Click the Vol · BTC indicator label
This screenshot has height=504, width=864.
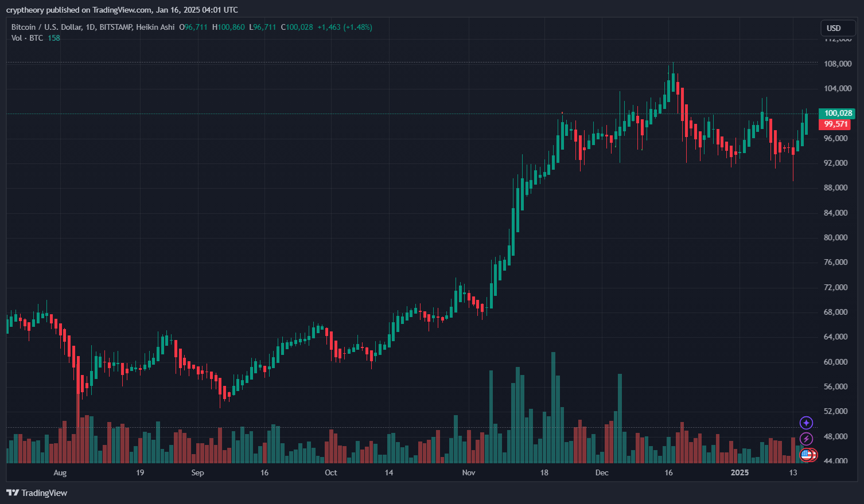[x=27, y=38]
